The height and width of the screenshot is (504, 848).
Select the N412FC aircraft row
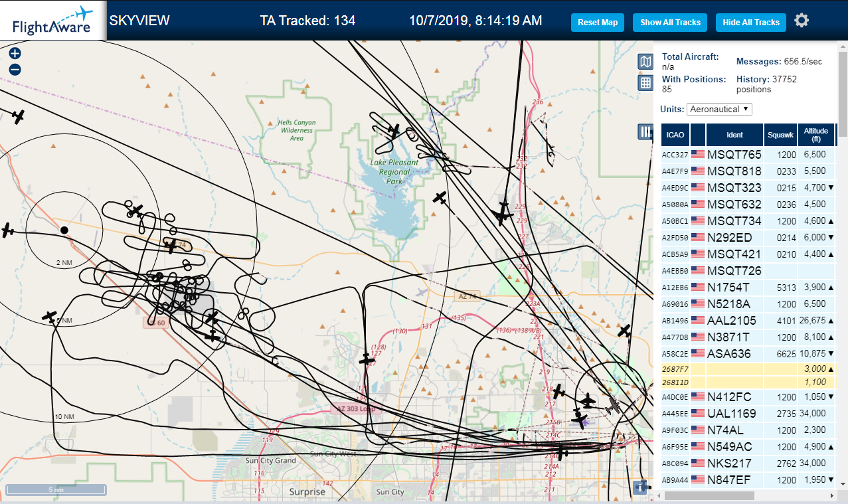click(748, 397)
